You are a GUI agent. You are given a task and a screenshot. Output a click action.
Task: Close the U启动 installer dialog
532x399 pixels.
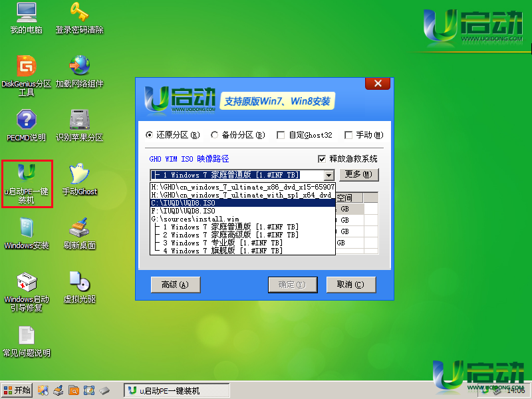[x=378, y=84]
